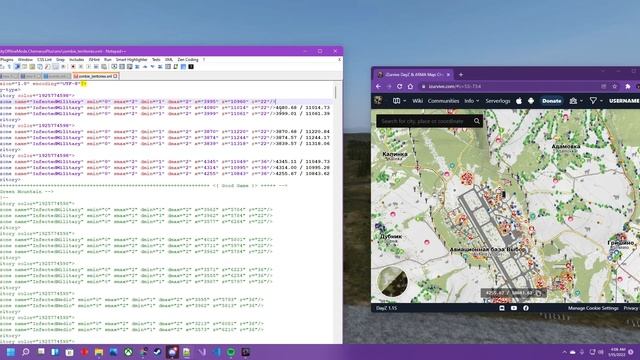Click the Дубник town label on map
The image size is (640, 360).
click(391, 236)
